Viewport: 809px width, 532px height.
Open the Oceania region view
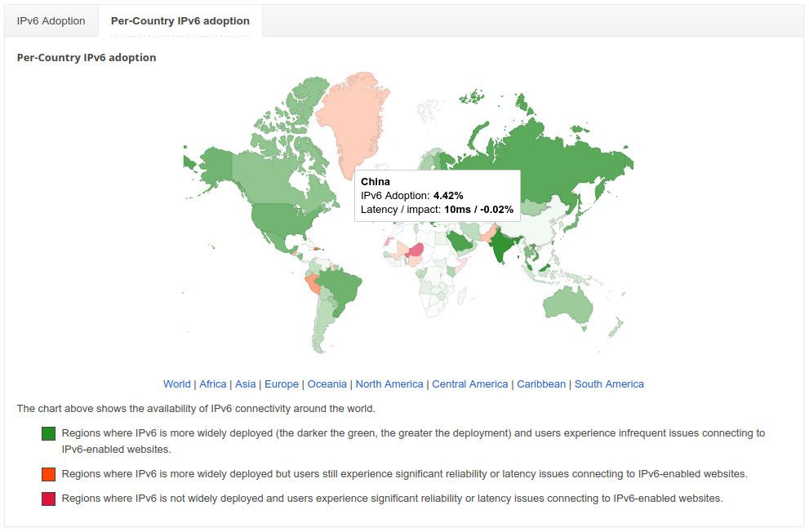327,383
